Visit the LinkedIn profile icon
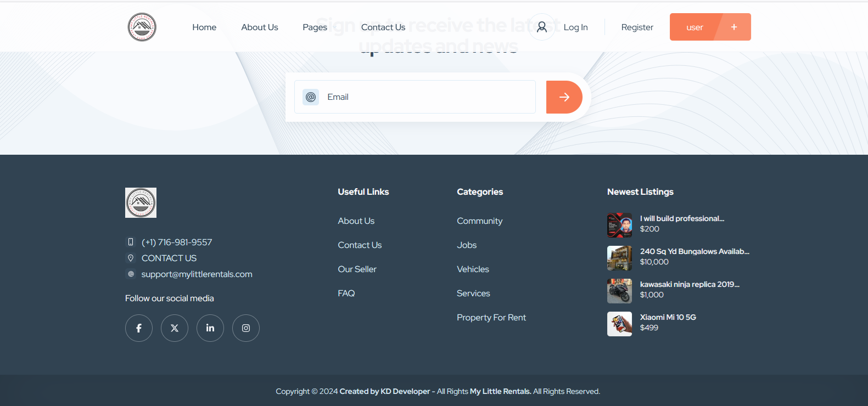Screen dimensions: 868x406 click(210, 328)
